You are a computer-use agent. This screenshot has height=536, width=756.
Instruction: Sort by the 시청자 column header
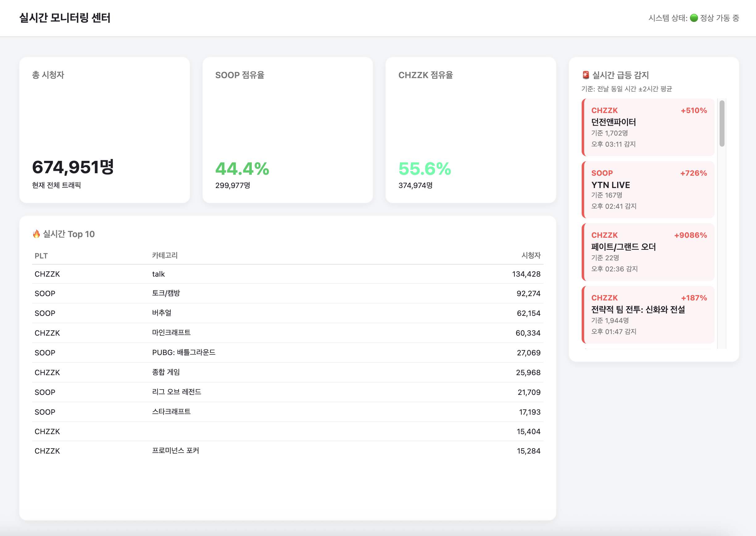[531, 255]
